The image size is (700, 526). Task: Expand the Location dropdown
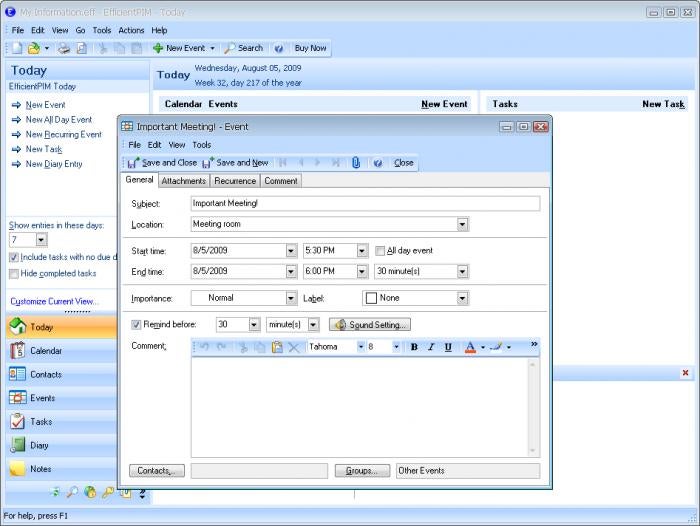[462, 224]
